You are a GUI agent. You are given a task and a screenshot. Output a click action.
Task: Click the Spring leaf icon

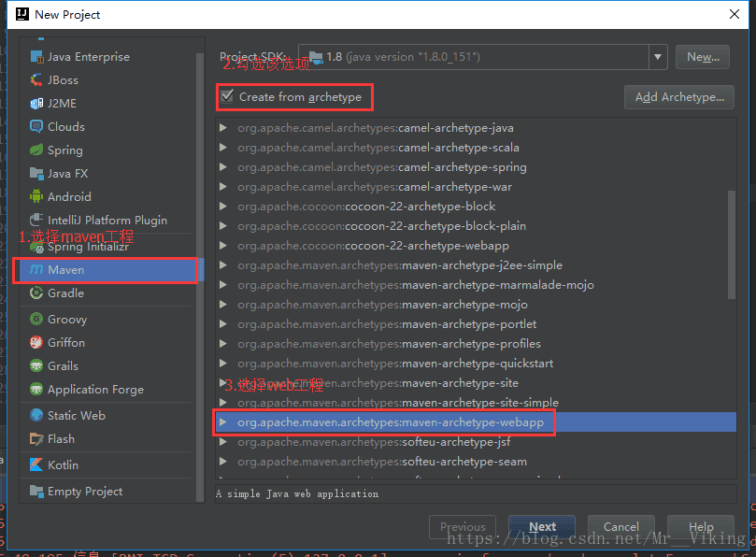click(36, 150)
